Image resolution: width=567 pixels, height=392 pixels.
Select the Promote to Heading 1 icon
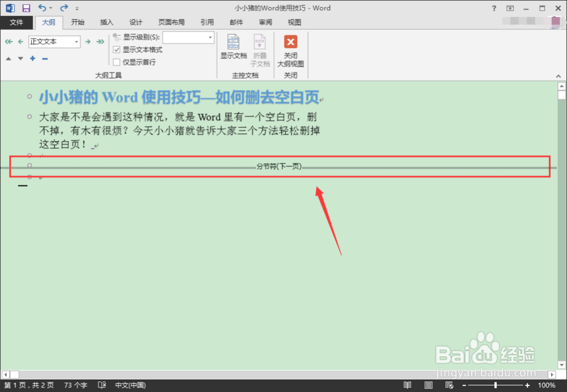coord(7,41)
